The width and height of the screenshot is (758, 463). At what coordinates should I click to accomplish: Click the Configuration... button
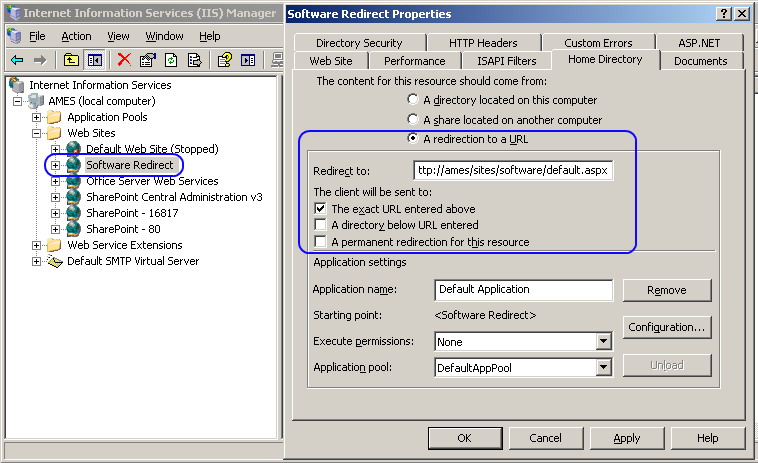tap(667, 327)
